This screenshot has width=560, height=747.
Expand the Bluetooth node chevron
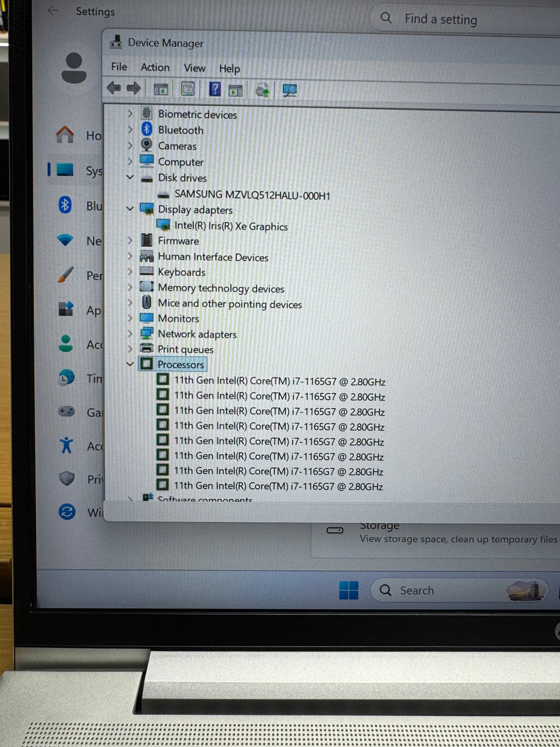130,130
